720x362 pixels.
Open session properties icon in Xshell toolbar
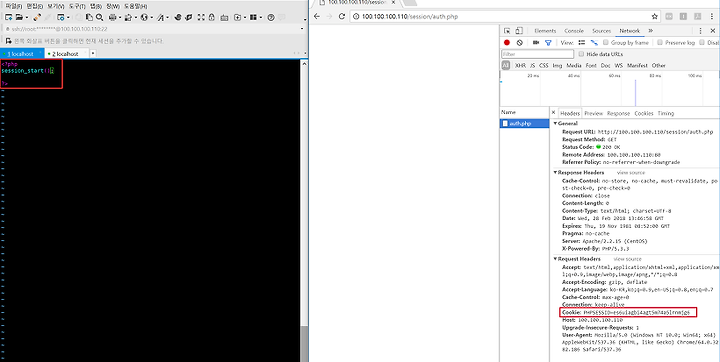(x=61, y=17)
